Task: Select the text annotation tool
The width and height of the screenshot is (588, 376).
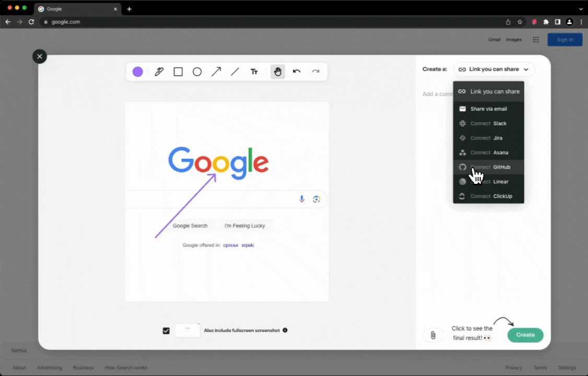Action: point(254,72)
